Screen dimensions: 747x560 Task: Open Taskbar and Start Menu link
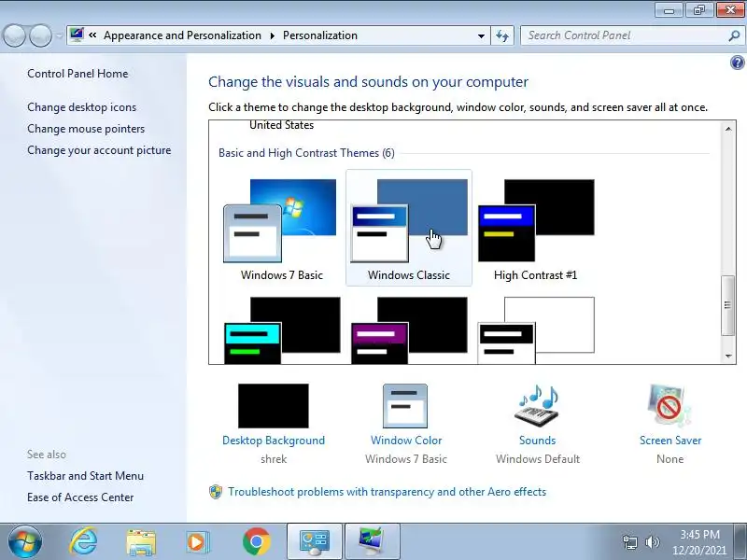(x=85, y=476)
